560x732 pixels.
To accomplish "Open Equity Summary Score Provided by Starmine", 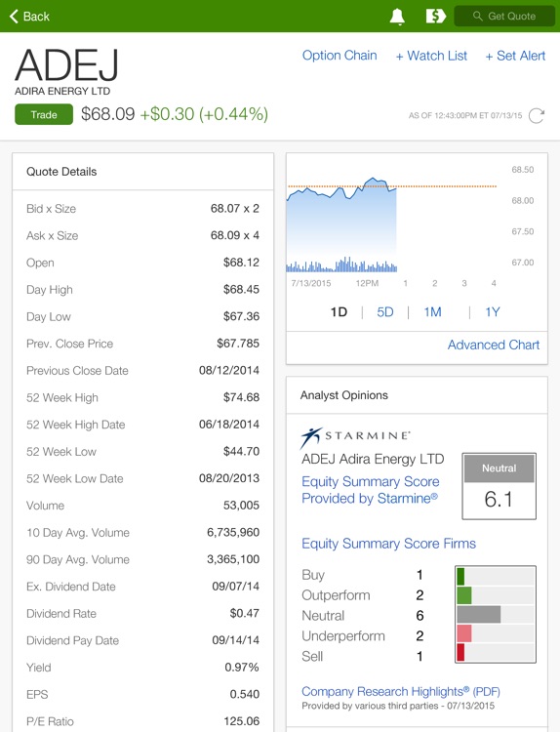I will (x=370, y=490).
